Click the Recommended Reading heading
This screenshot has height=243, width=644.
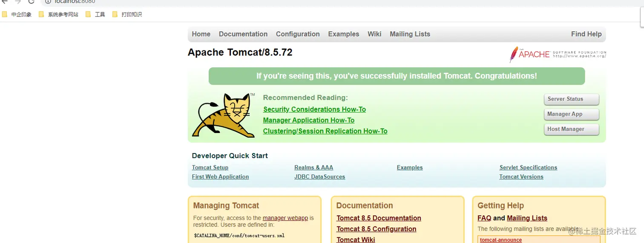pos(305,98)
